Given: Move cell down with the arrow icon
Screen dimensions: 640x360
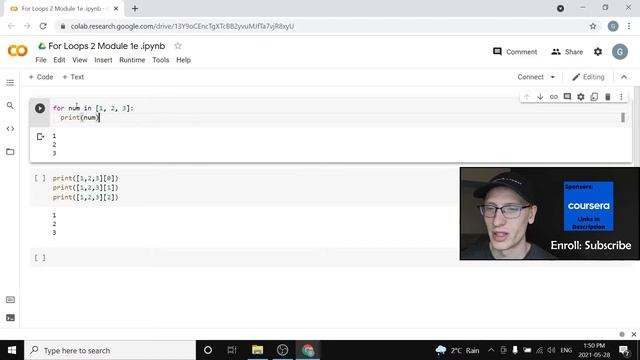Looking at the screenshot, I should [x=540, y=97].
